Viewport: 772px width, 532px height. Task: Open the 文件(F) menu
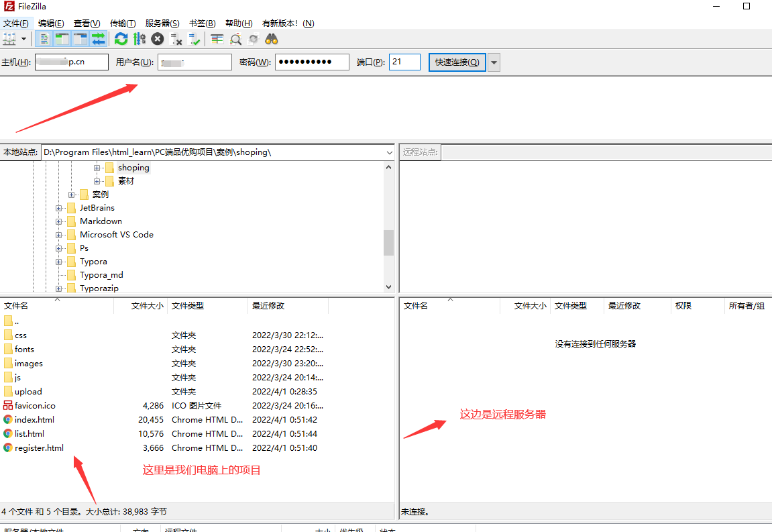point(15,23)
